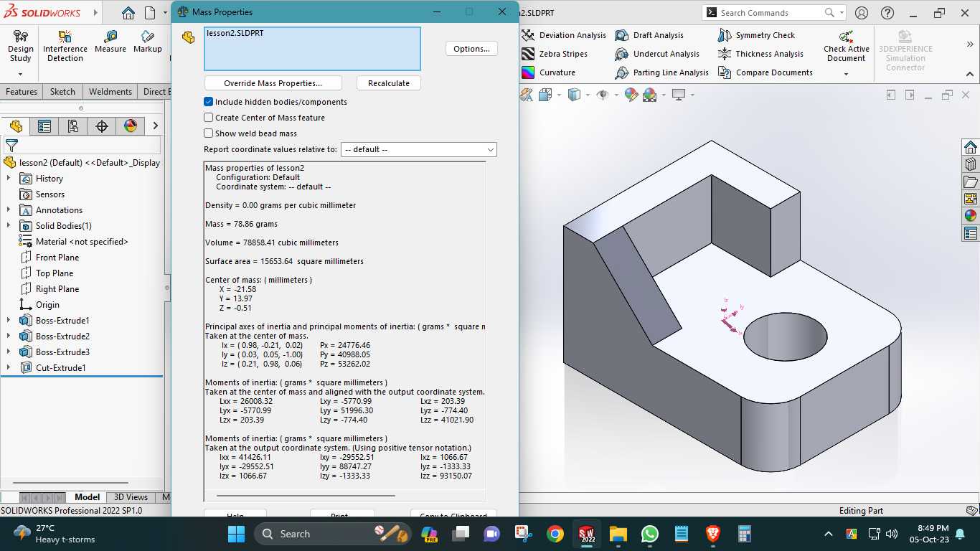This screenshot has width=980, height=551.
Task: Open Calculator from the taskbar
Action: (745, 534)
